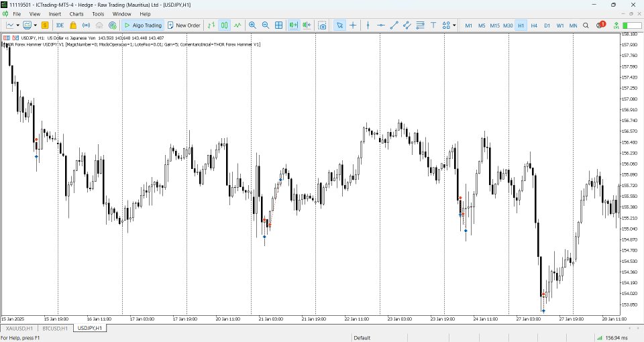Switch chart to candlesticks
Image resolution: width=644 pixels, height=342 pixels.
[224, 25]
